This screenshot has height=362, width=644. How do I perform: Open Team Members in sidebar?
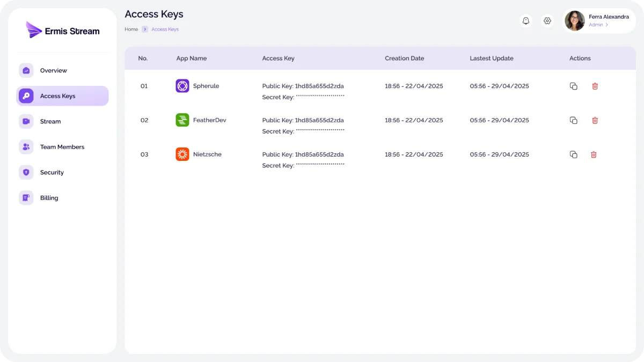[x=62, y=147]
